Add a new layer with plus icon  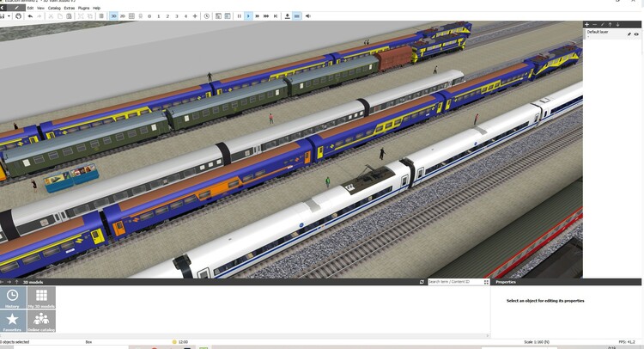(x=587, y=25)
